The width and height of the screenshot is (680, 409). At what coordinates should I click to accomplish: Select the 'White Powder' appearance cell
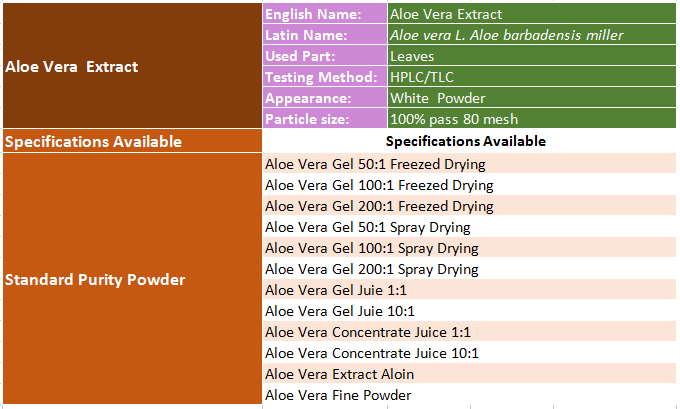pyautogui.click(x=530, y=98)
